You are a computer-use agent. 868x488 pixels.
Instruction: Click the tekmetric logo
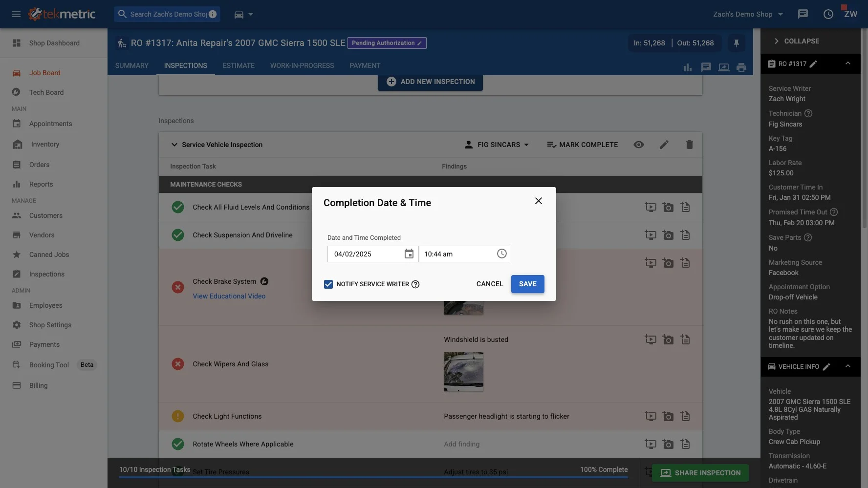click(x=62, y=14)
